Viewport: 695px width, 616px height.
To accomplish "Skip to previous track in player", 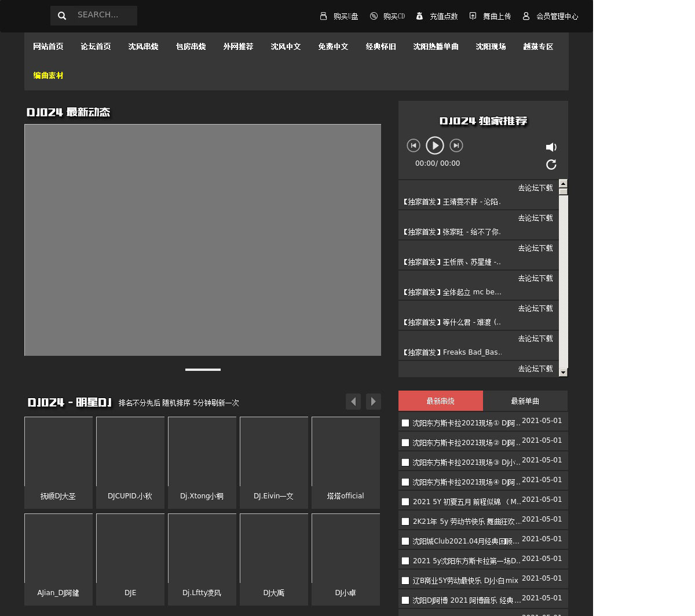I will point(413,145).
